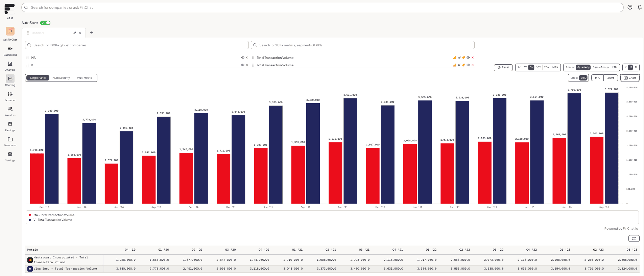Select the Annual period option
The image size is (644, 276).
tap(570, 67)
